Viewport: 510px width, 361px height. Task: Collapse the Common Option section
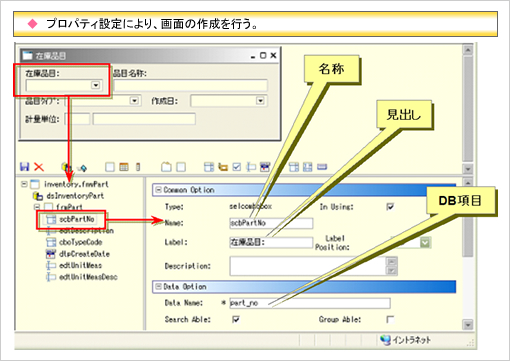pos(159,190)
